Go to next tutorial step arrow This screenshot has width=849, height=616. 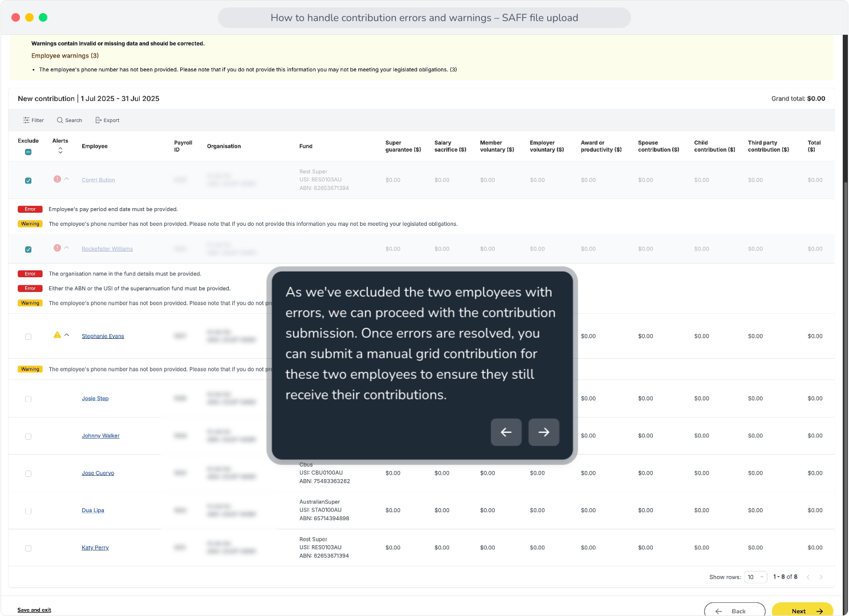point(544,432)
